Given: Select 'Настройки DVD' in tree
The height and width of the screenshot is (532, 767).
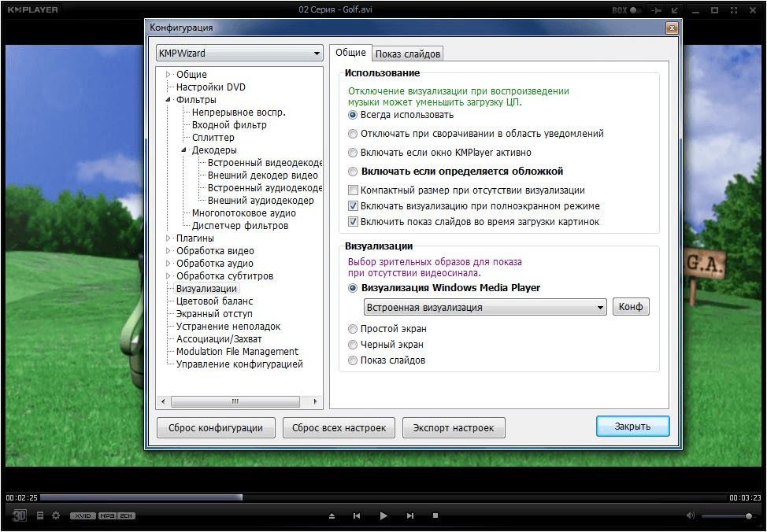Looking at the screenshot, I should (211, 87).
